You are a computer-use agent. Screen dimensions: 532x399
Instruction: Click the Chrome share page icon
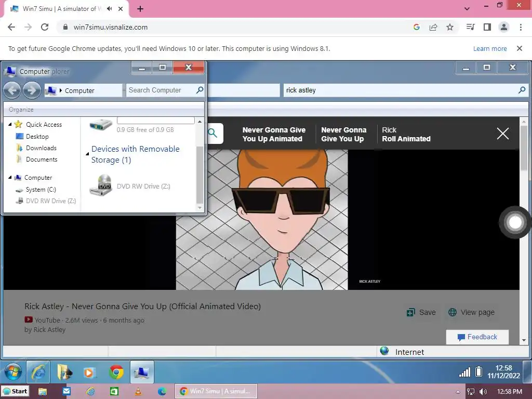click(433, 27)
